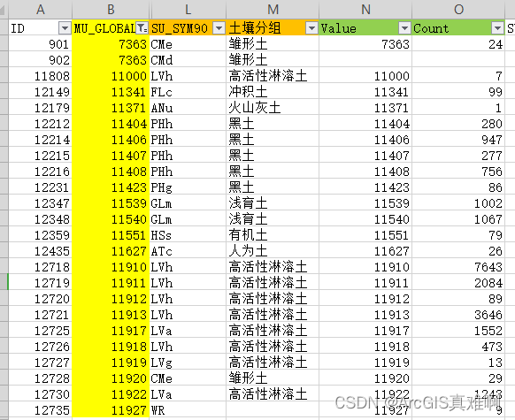515x420 pixels.
Task: Open the SU_SYM90 column filter dropdown
Action: [x=219, y=28]
